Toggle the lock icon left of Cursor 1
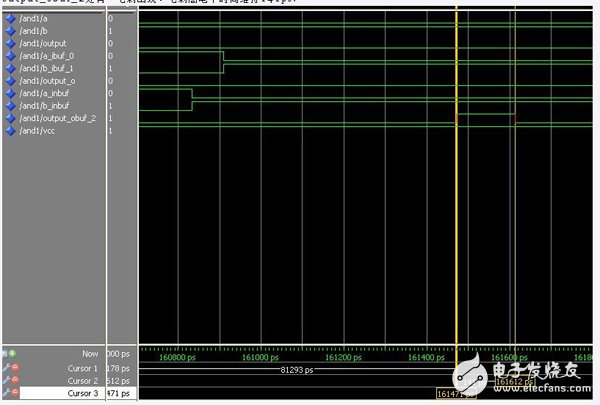The height and width of the screenshot is (405, 600). [x=5, y=368]
